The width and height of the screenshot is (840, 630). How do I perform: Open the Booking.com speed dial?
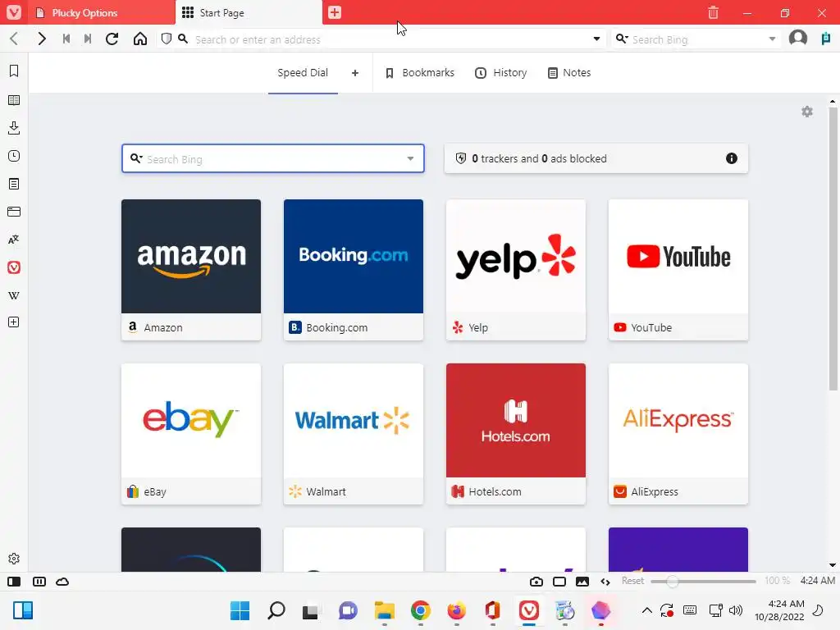point(354,270)
